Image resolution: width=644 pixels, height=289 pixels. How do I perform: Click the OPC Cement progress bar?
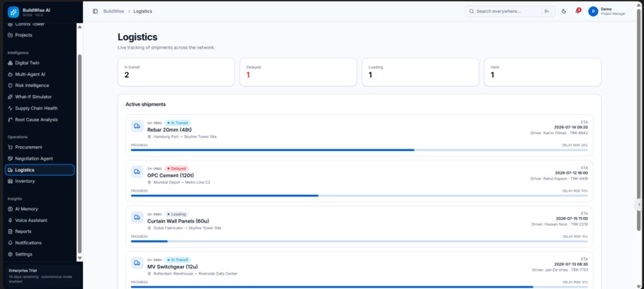360,196
